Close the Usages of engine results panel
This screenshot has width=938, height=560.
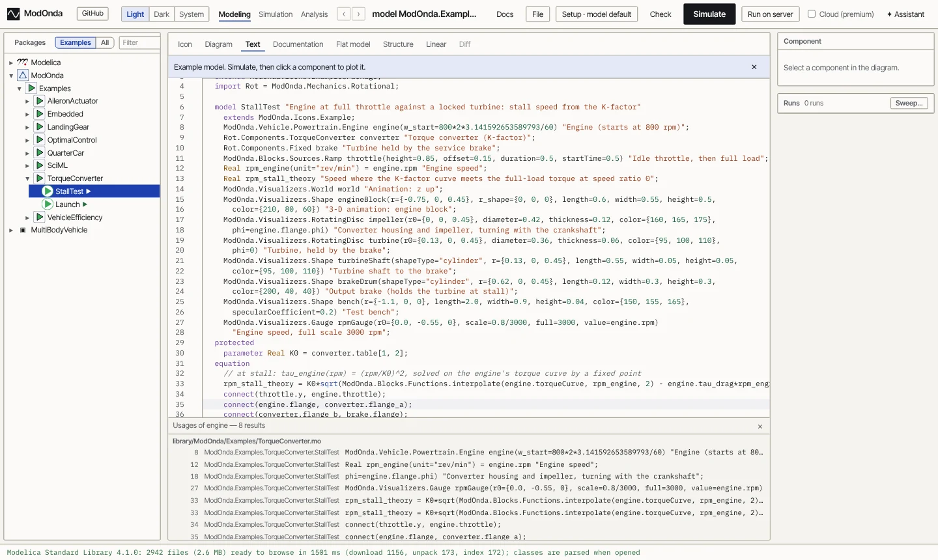[x=760, y=426]
